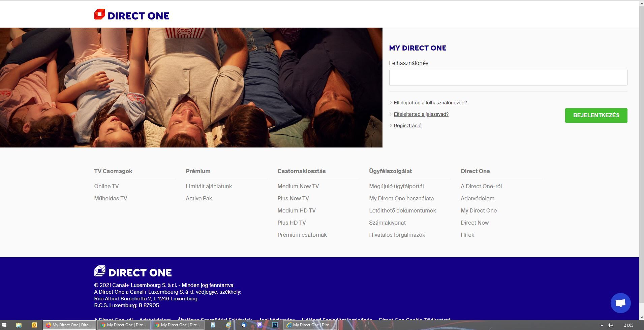Click the Felhasználónév input field
The height and width of the screenshot is (330, 644).
[x=508, y=77]
